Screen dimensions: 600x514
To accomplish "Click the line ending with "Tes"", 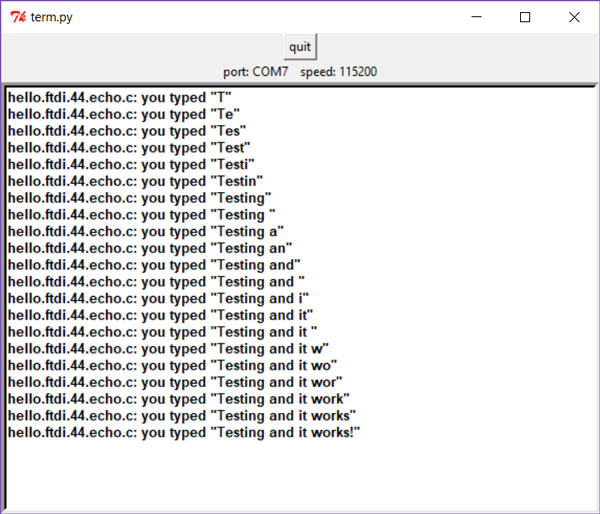I will click(x=127, y=131).
